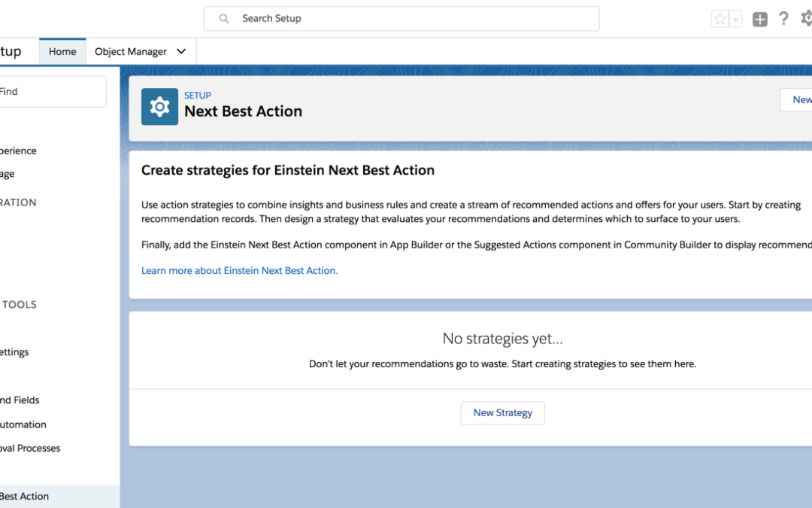
Task: Select Next Best Action in the sidebar
Action: [24, 496]
